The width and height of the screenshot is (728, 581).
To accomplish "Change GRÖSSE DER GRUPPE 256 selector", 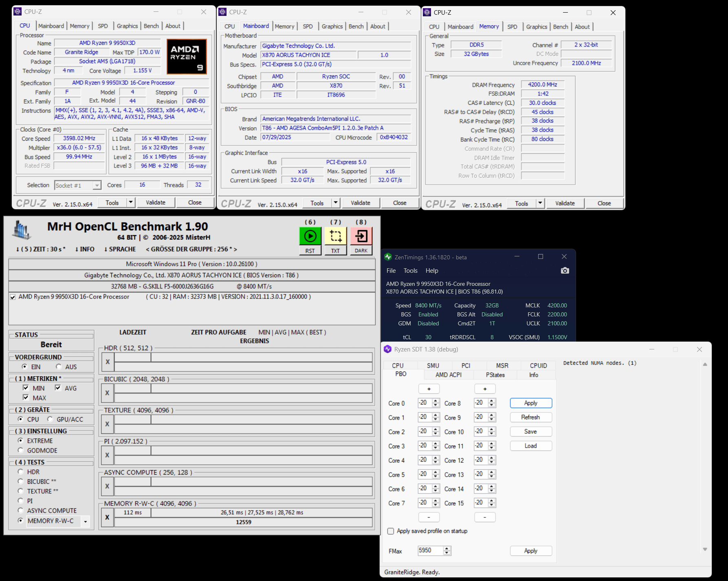I will (191, 249).
